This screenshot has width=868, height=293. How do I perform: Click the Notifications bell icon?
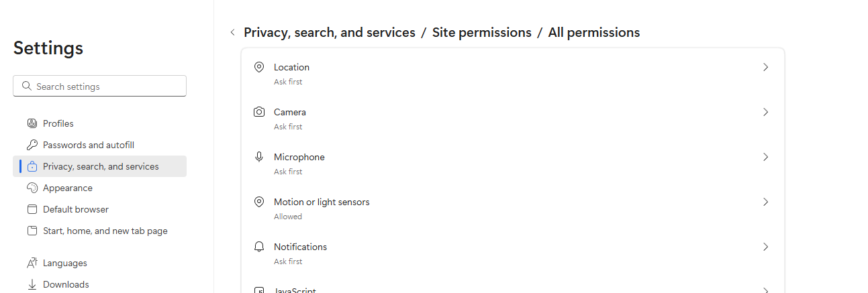[259, 247]
